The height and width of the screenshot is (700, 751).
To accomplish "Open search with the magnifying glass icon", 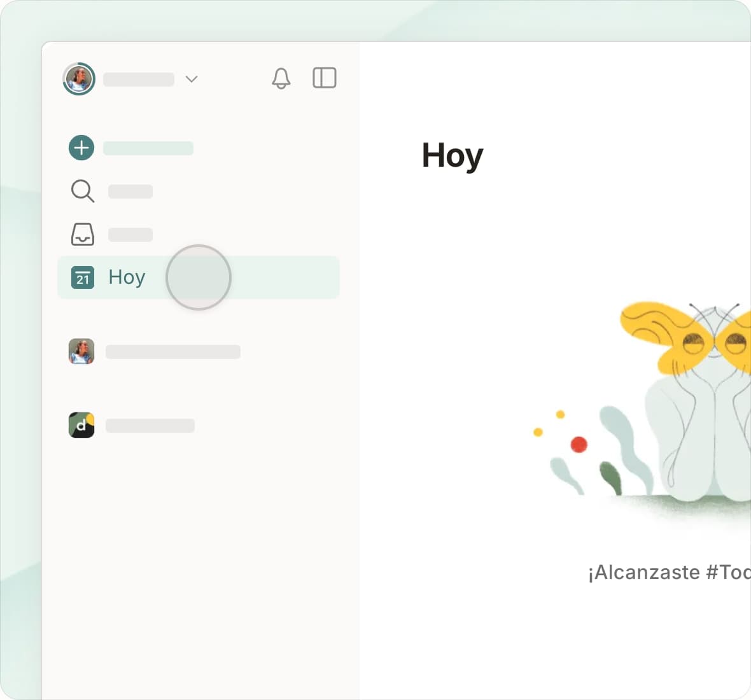I will pos(82,191).
